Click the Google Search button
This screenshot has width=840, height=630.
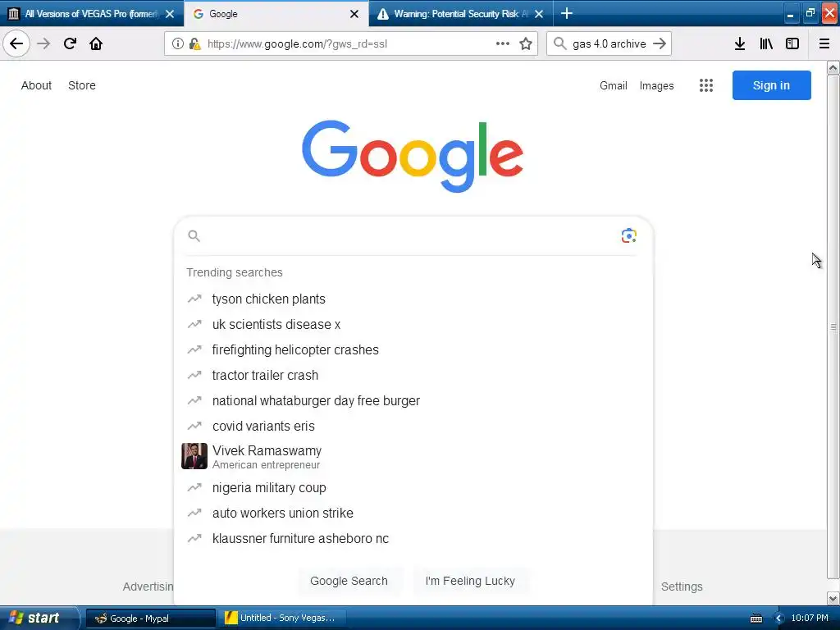pyautogui.click(x=349, y=582)
